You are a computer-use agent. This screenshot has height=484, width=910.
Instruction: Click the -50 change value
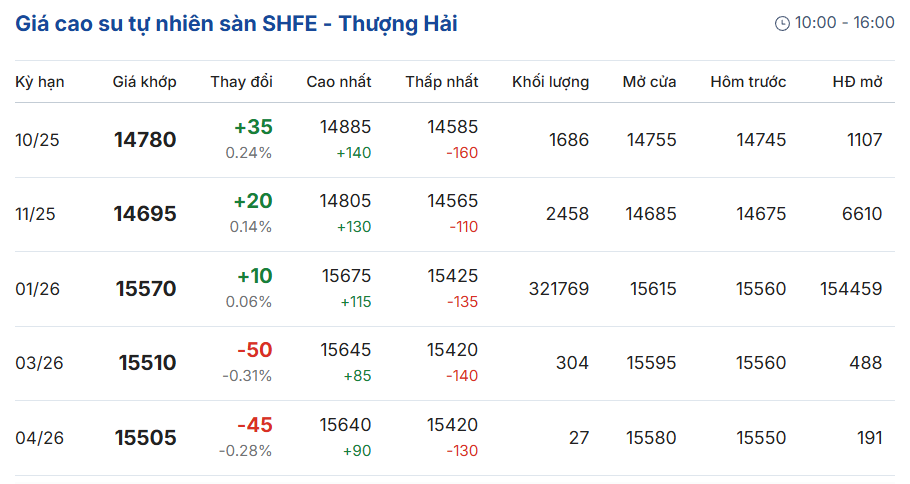(x=255, y=350)
